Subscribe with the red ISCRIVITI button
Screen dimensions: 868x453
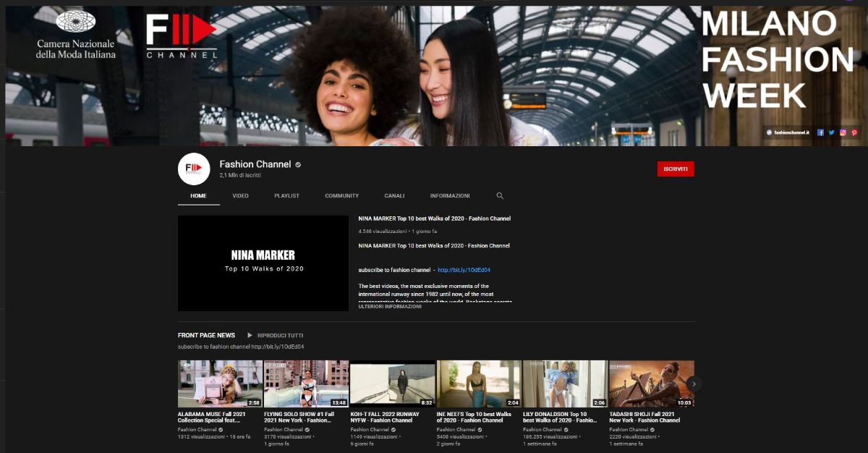pos(676,169)
